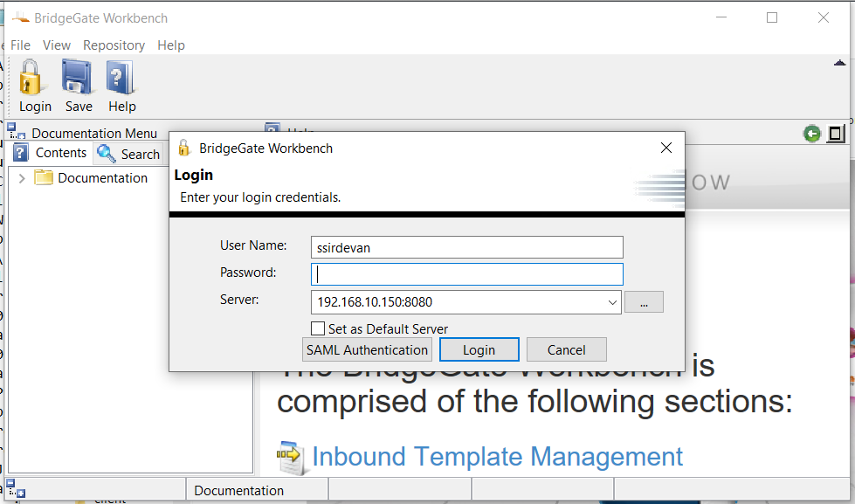
Task: Open the Server address dropdown
Action: click(x=612, y=302)
